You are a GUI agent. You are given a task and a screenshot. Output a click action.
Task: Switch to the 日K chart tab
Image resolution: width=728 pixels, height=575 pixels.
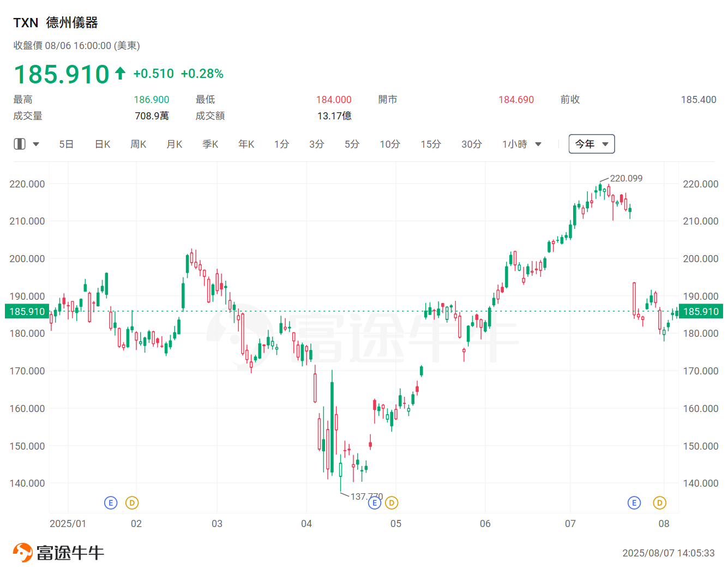coord(103,144)
